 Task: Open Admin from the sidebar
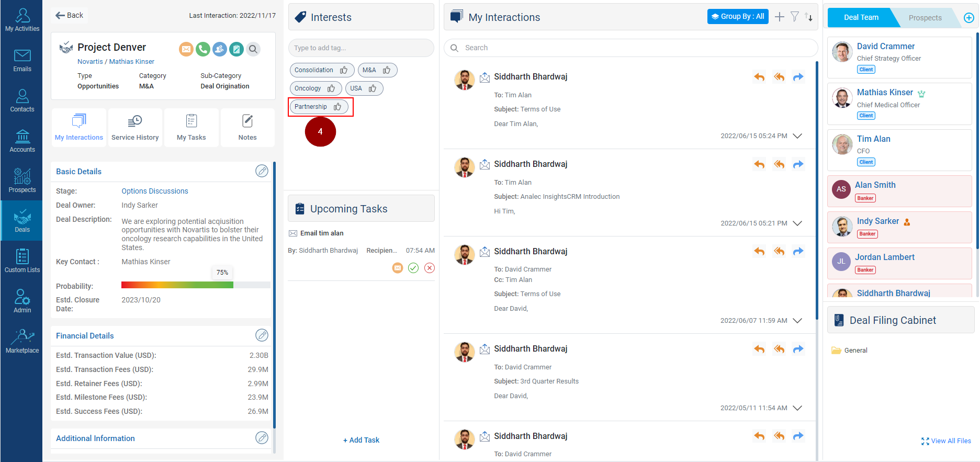(22, 301)
